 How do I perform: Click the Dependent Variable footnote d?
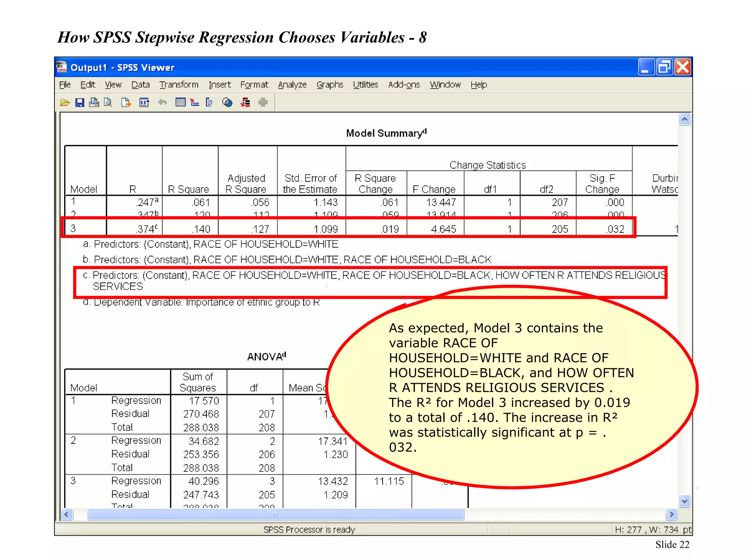201,302
